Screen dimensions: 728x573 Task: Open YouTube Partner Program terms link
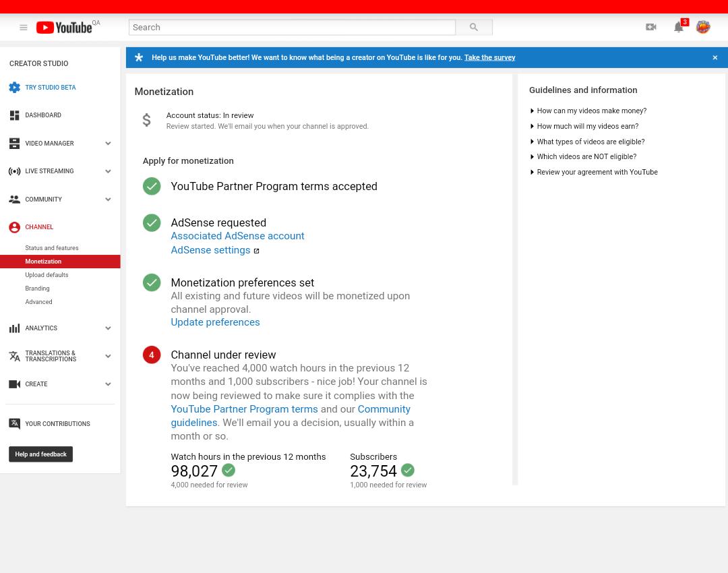click(x=244, y=409)
